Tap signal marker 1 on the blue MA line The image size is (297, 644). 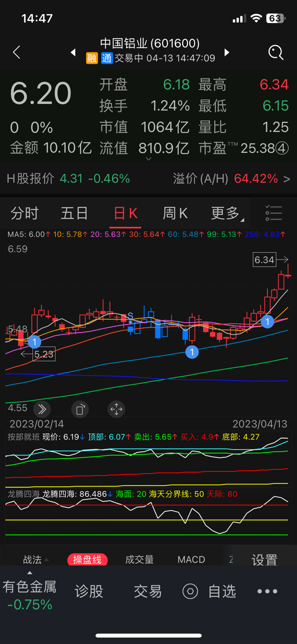(192, 352)
